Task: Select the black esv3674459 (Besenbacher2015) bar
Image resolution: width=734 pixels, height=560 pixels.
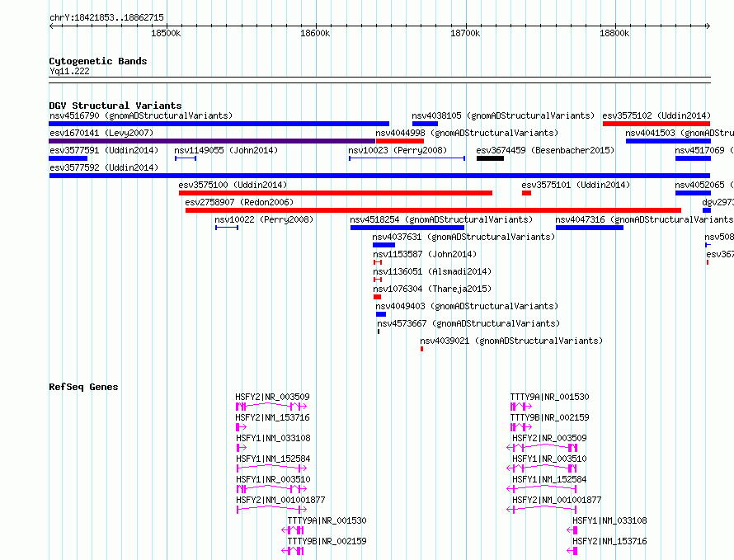Action: (490, 158)
